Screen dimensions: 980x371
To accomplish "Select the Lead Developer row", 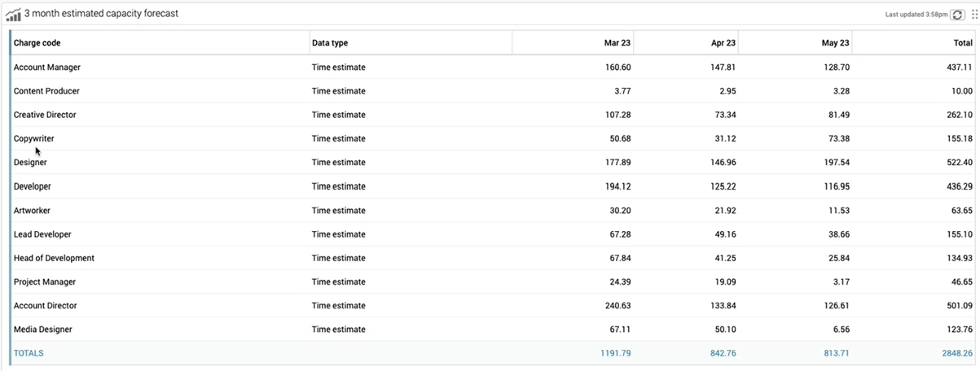I will coord(493,234).
